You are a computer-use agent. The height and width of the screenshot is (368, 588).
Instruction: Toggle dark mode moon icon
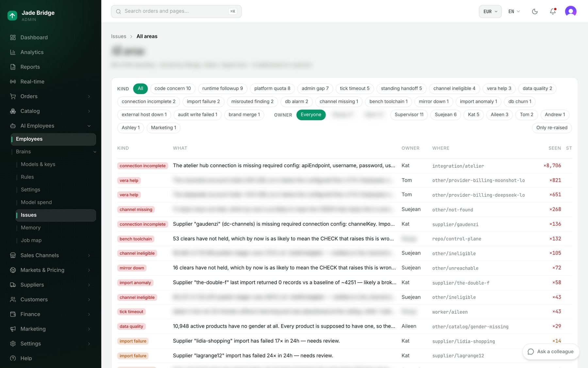[535, 11]
